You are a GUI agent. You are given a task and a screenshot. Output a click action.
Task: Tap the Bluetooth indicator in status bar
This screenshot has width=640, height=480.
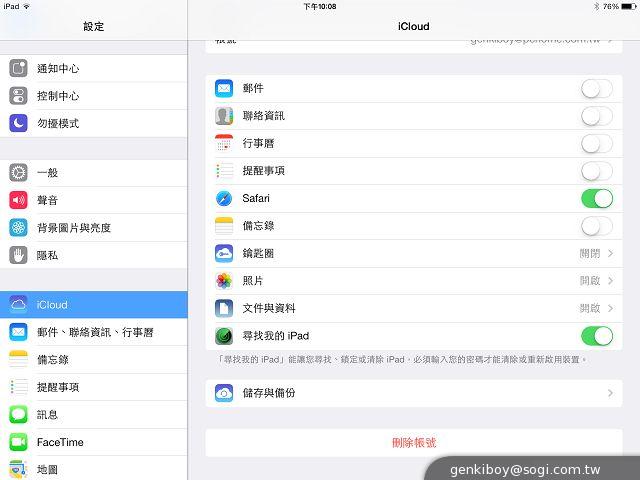click(x=596, y=7)
